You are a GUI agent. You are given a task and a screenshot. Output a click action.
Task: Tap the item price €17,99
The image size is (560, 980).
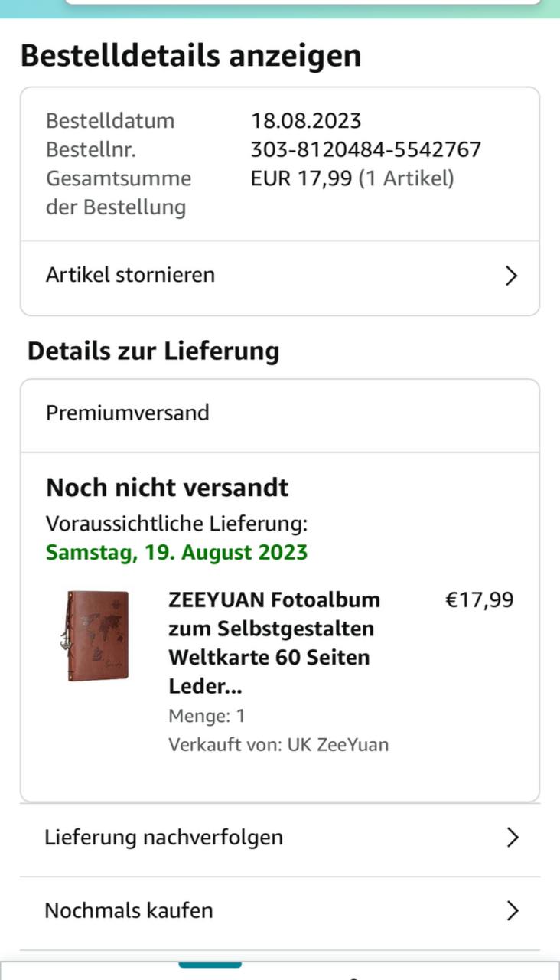(x=480, y=599)
